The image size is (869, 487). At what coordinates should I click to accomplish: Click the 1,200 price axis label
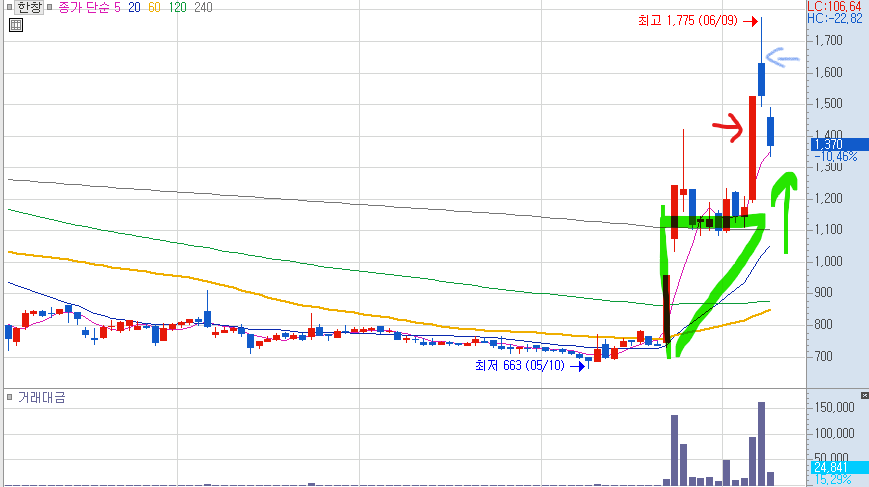coord(828,198)
